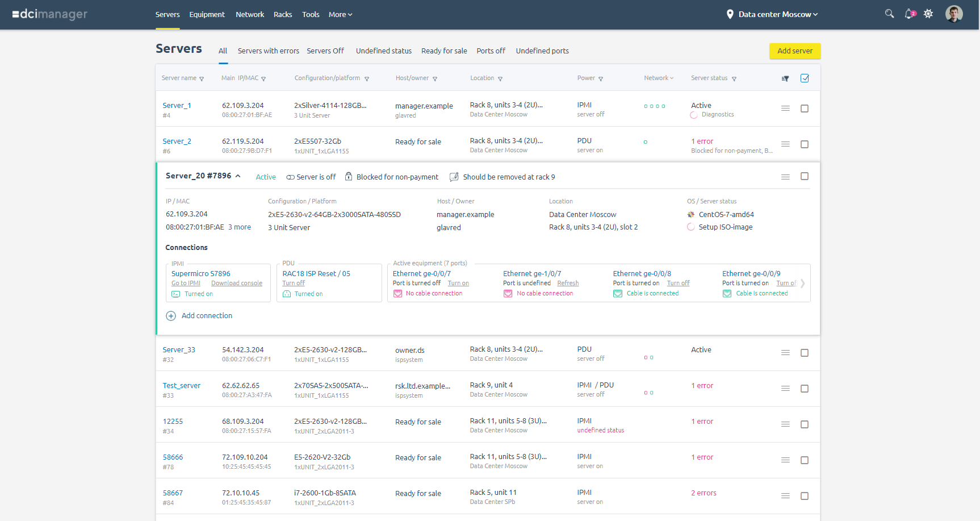Open the 58667 row actions menu
This screenshot has height=521, width=980.
pos(785,496)
